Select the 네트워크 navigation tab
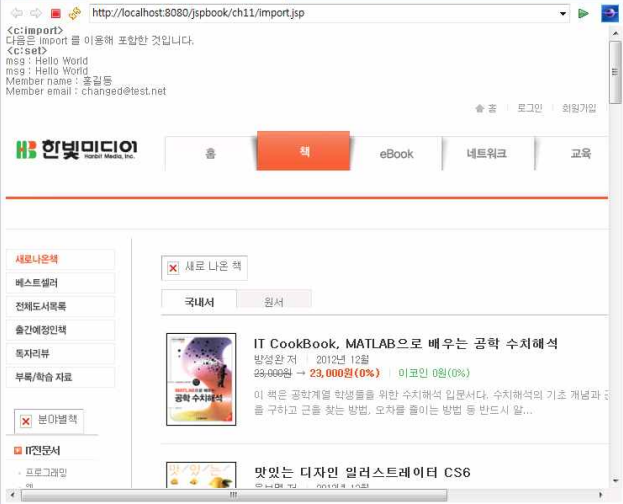This screenshot has width=623, height=504. click(487, 153)
